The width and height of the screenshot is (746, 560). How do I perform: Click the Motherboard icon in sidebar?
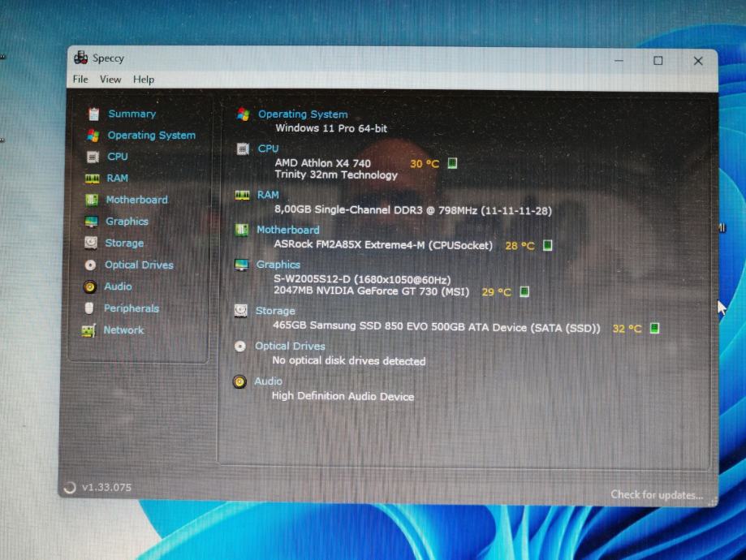92,200
